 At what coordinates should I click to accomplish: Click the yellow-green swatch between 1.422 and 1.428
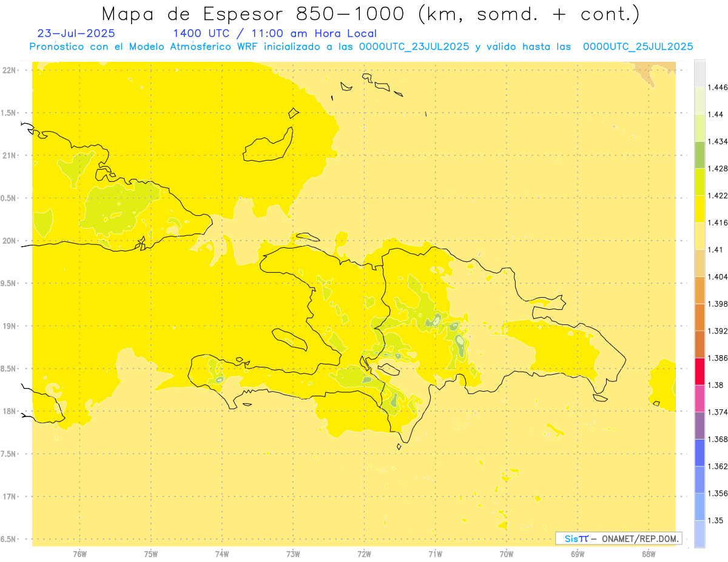coord(699,182)
